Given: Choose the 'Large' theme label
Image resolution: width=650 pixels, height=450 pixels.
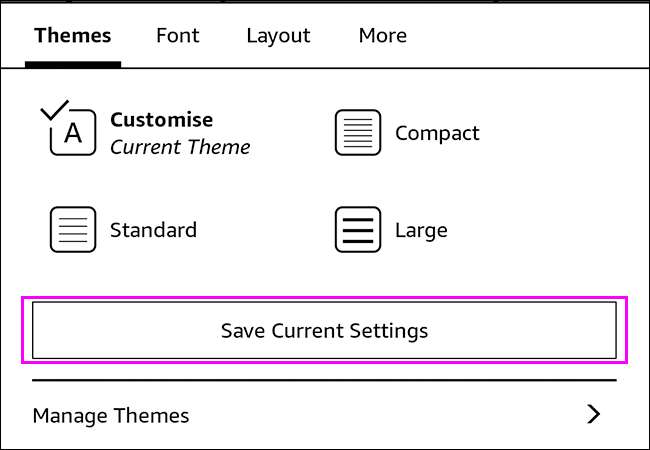Looking at the screenshot, I should [421, 230].
